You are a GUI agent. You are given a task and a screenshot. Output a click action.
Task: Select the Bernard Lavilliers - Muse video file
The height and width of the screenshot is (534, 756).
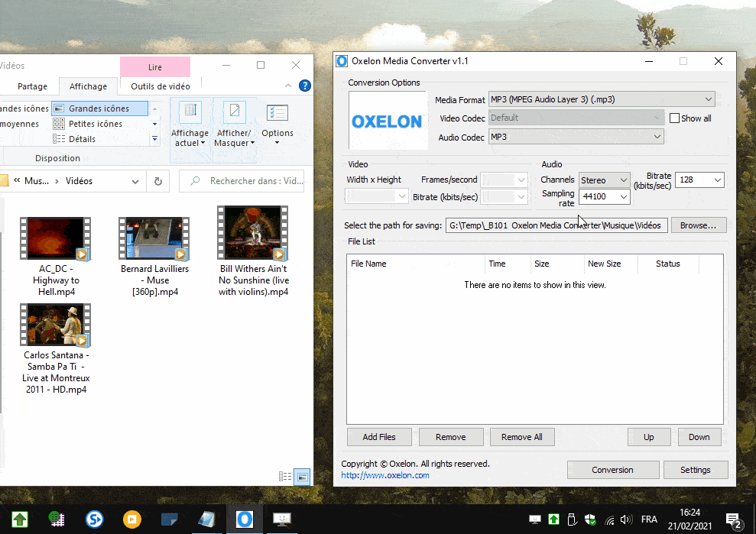point(154,257)
